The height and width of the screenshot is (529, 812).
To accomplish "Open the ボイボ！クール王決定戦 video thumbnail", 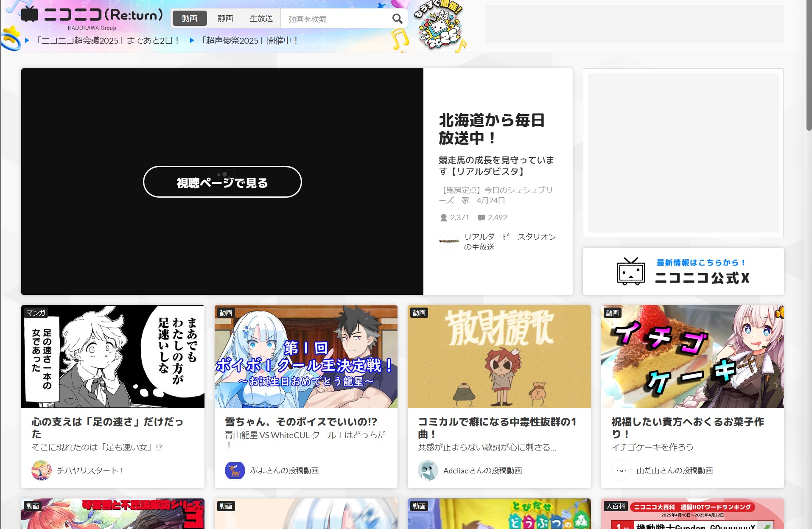I will tap(306, 356).
